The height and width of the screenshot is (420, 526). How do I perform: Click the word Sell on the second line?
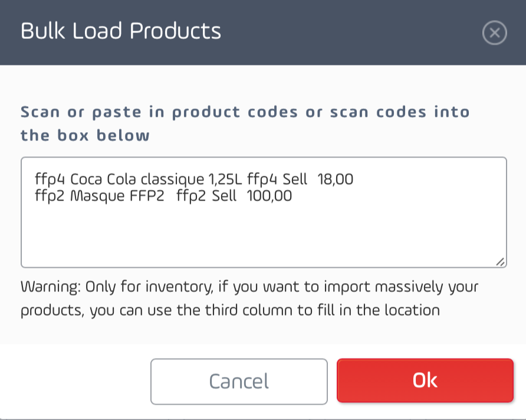[224, 196]
